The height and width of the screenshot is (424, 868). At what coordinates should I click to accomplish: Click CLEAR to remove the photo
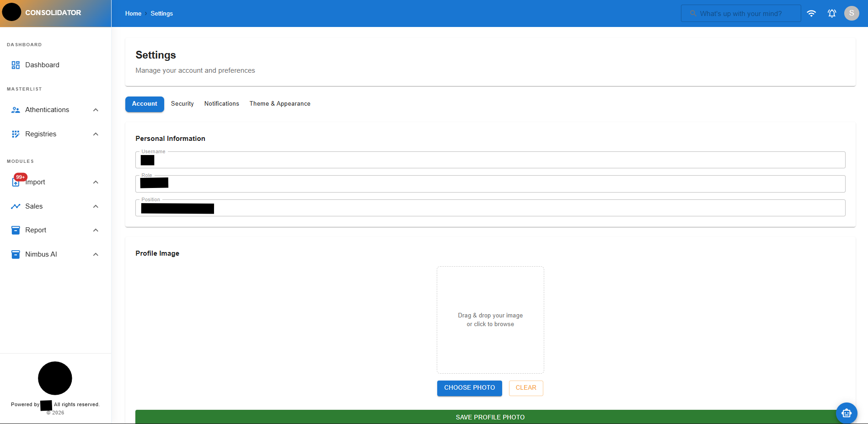pyautogui.click(x=525, y=388)
